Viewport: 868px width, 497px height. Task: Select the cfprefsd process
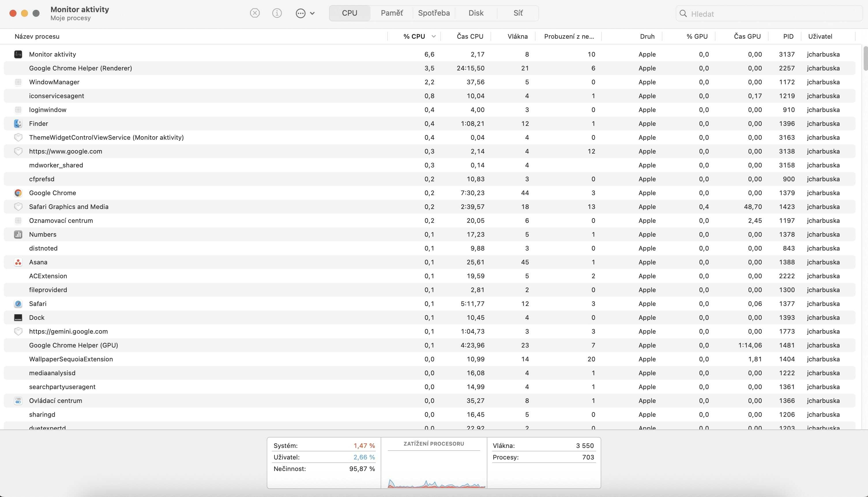point(429,179)
